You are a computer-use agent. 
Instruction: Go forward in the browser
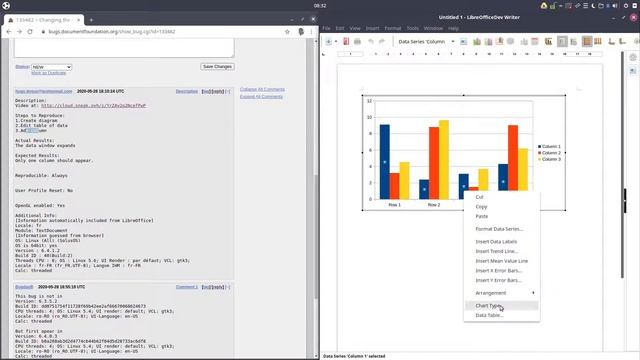19,31
